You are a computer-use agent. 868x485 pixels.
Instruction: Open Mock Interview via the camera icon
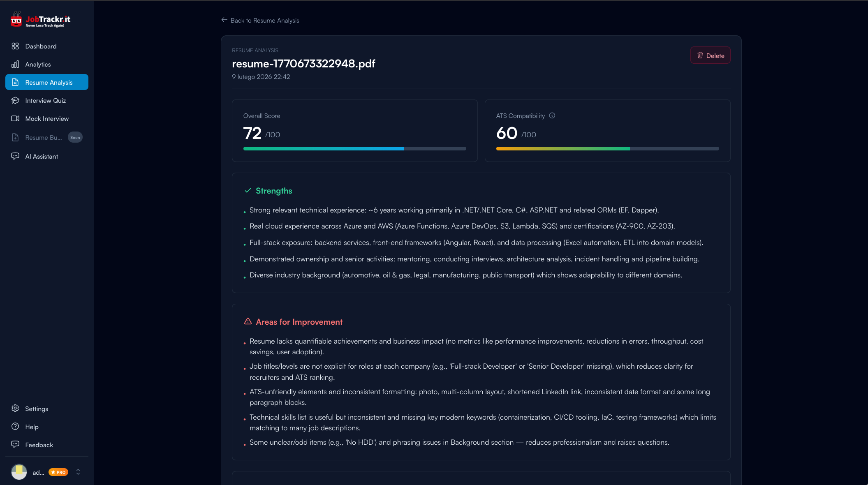coord(15,118)
